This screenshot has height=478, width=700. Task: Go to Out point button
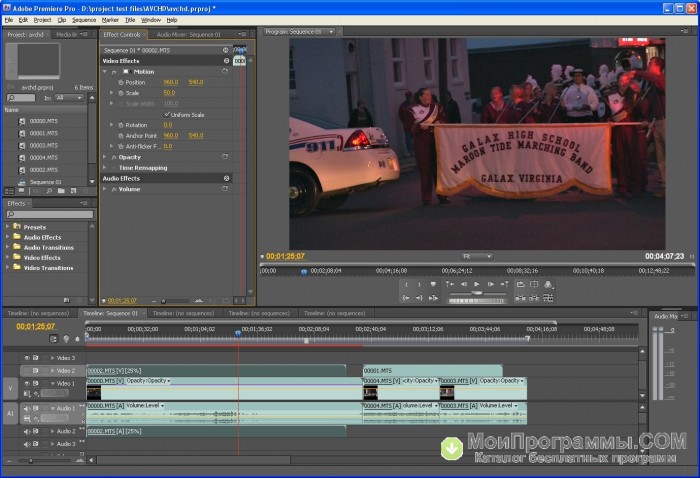tap(419, 298)
